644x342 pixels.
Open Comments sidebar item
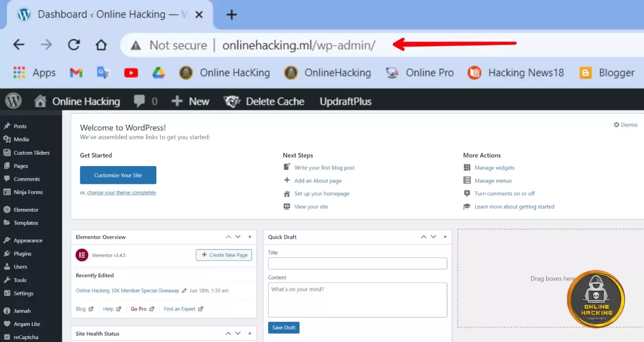26,179
